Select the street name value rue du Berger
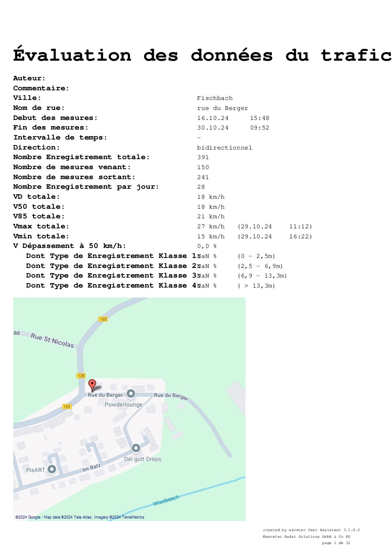This screenshot has width=392, height=554. (x=223, y=108)
